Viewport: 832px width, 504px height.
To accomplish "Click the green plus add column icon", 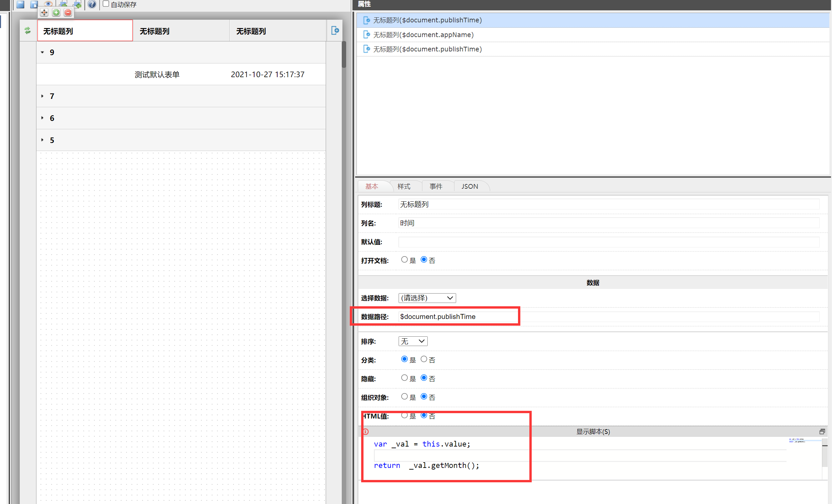I will [56, 13].
